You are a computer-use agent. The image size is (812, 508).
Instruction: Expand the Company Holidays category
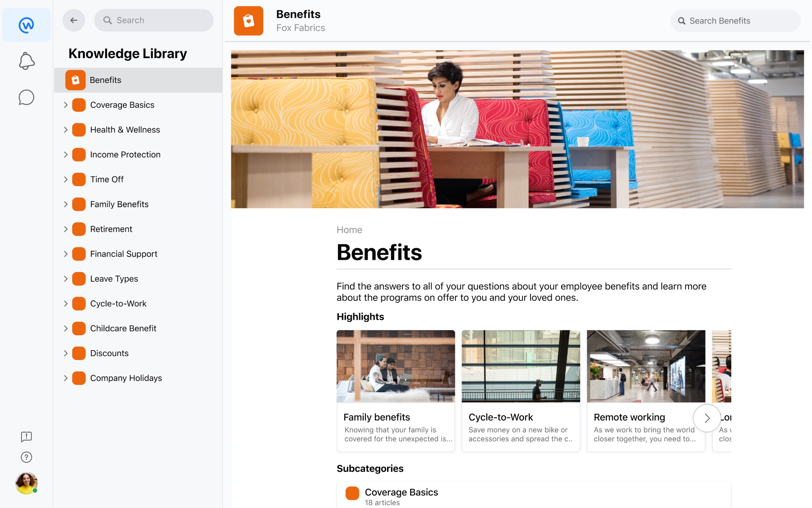click(x=66, y=378)
